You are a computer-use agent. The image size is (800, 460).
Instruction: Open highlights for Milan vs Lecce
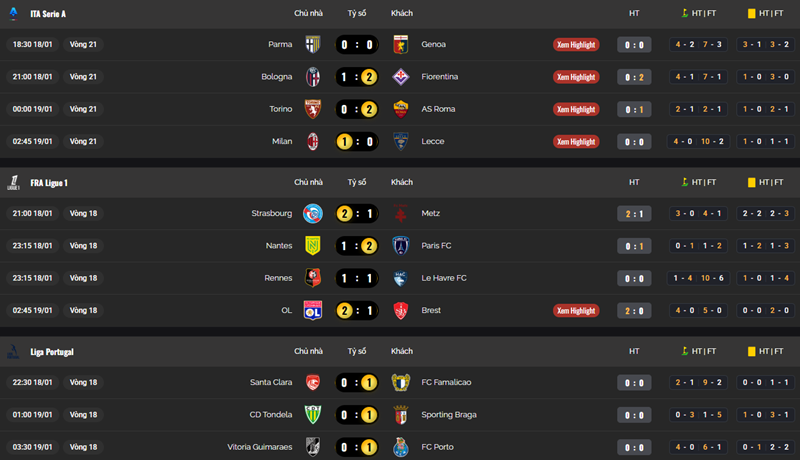pos(576,141)
